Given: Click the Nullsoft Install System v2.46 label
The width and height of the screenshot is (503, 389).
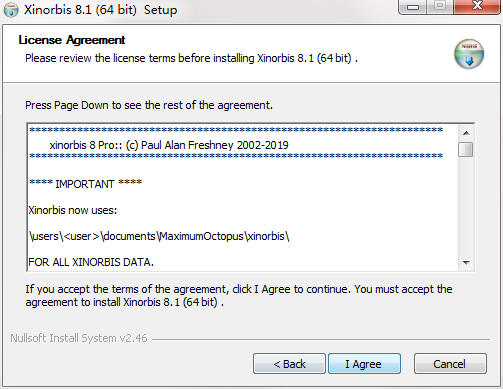Looking at the screenshot, I should [x=79, y=338].
